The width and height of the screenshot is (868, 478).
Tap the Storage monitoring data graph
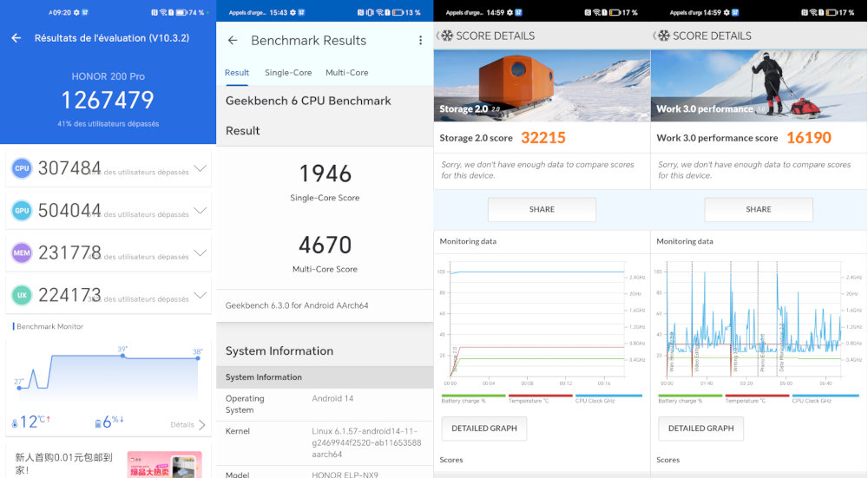(542, 324)
